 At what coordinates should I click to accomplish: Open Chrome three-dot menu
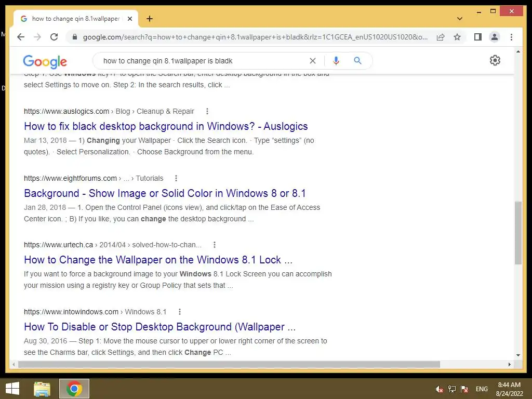click(511, 37)
